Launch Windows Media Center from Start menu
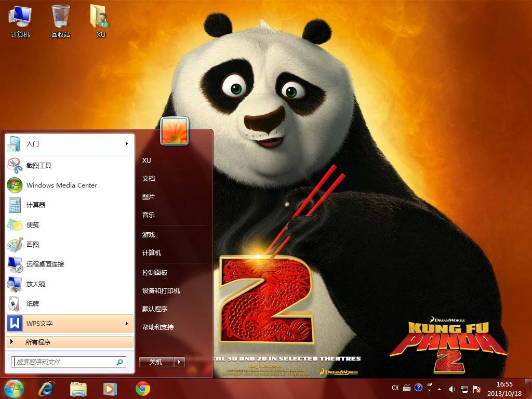532x399 pixels. coord(61,185)
